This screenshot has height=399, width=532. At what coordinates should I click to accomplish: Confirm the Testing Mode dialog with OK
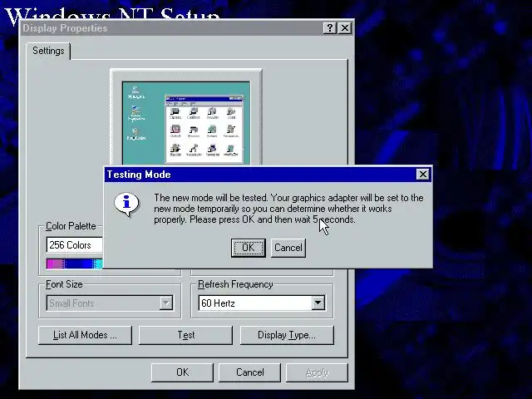coord(248,248)
